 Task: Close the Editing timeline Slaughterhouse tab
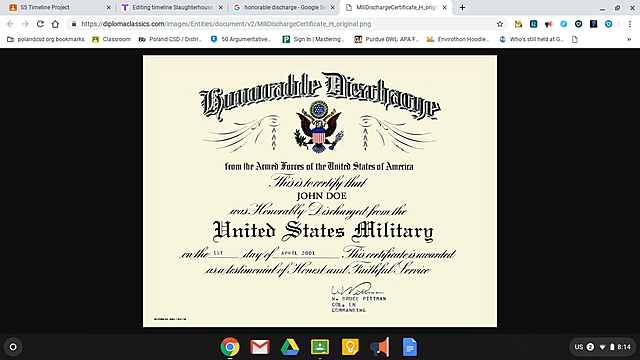point(221,7)
